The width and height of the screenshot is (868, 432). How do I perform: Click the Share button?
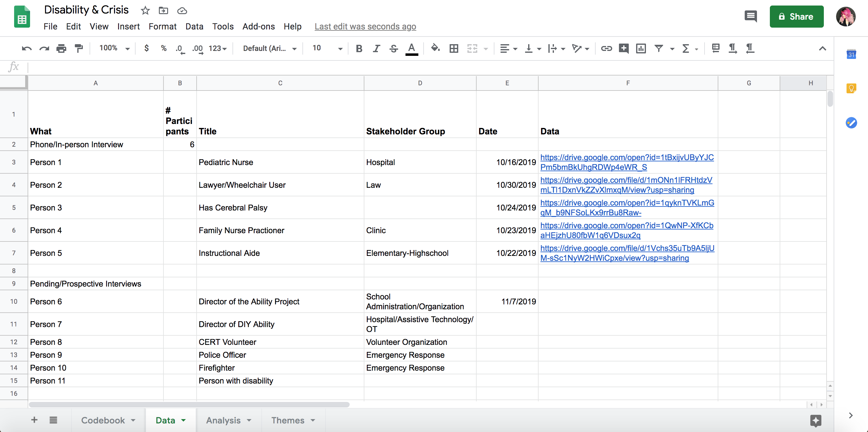click(x=797, y=16)
